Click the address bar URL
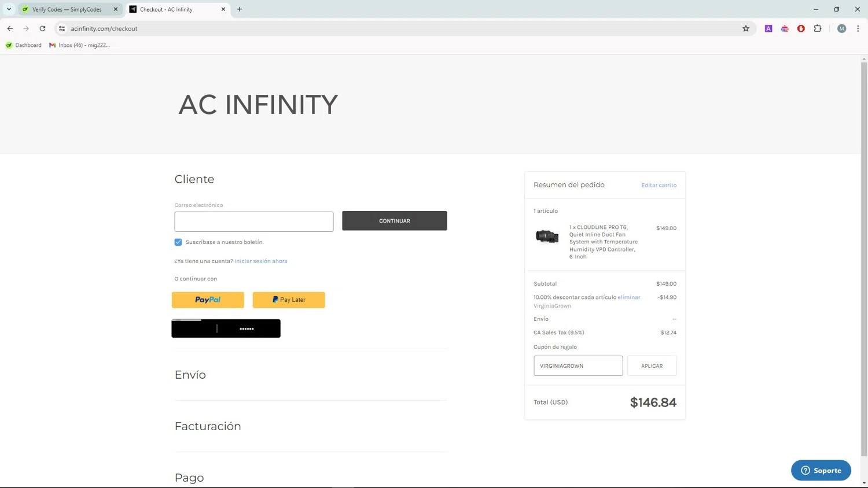Viewport: 868px width, 488px height. (x=104, y=28)
